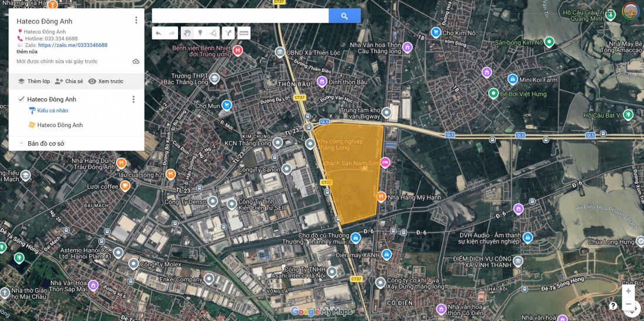Zoom in with the plus button
644x321 pixels.
click(628, 291)
